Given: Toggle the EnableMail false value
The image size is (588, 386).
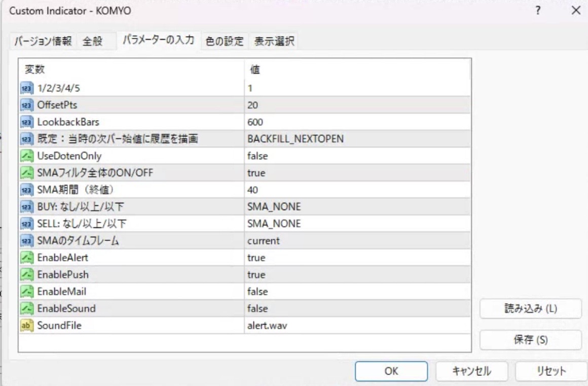Looking at the screenshot, I should tap(357, 292).
